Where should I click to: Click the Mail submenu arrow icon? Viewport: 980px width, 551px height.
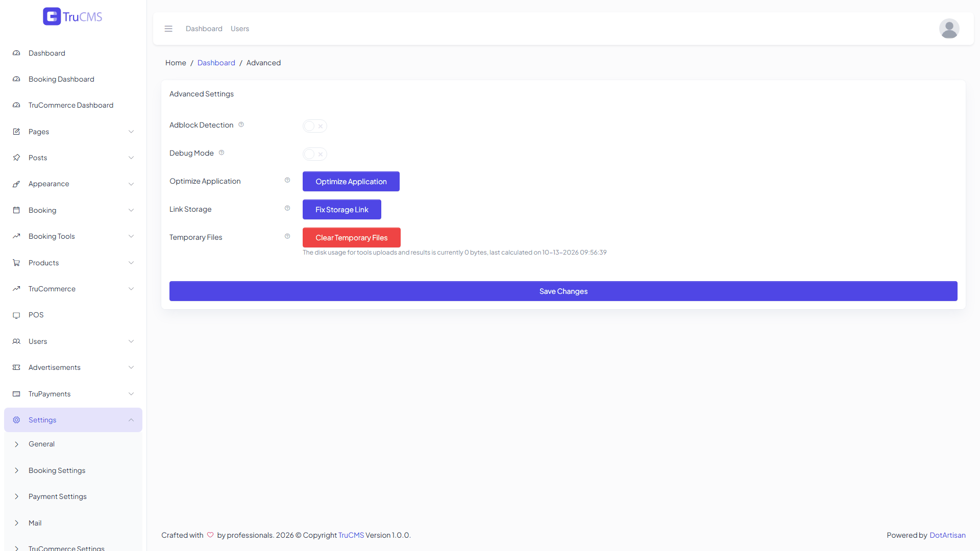click(x=16, y=523)
